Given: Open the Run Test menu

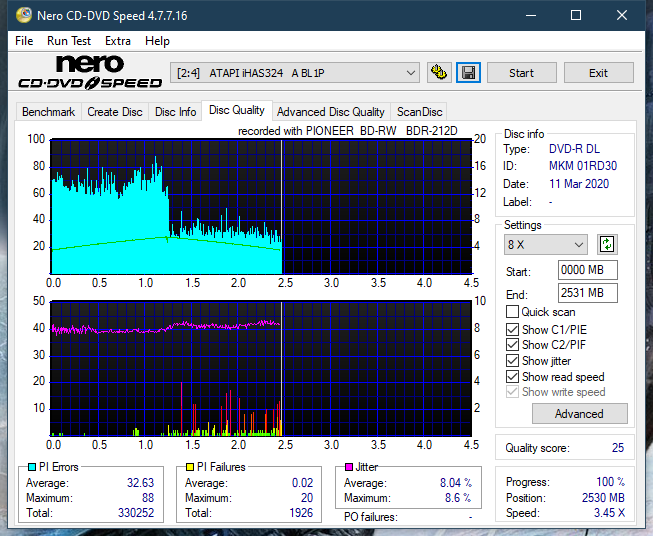Looking at the screenshot, I should [x=69, y=41].
